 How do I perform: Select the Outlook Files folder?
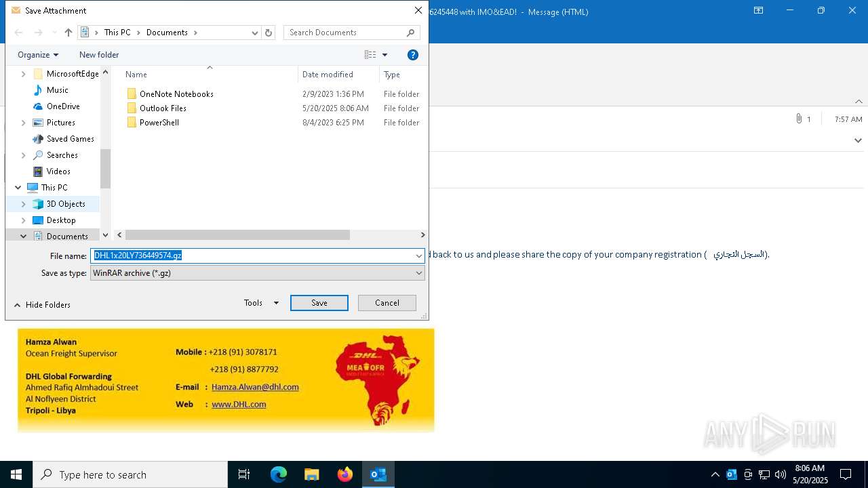coord(157,108)
